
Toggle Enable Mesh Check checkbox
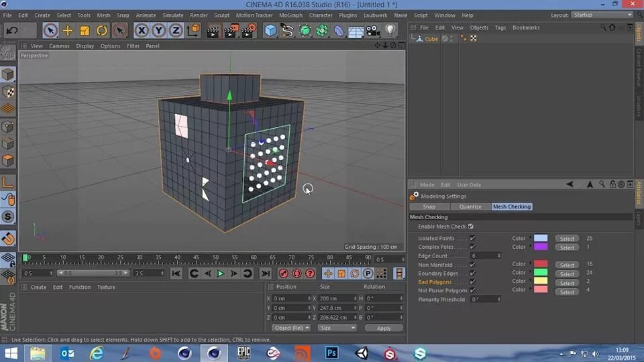coord(471,227)
